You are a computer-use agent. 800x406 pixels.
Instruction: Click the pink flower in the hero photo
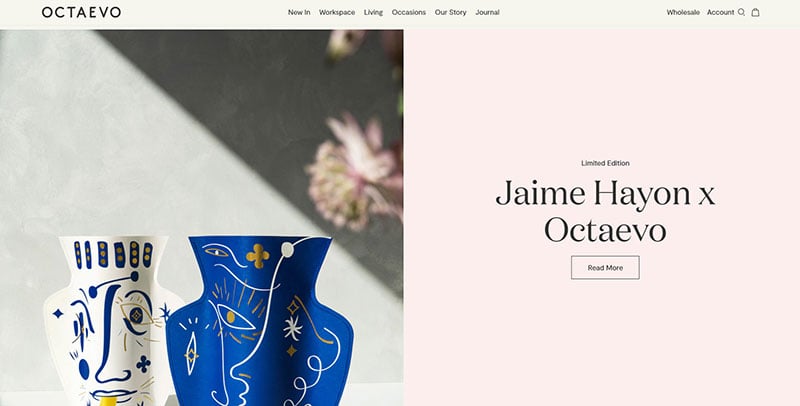pos(355,171)
